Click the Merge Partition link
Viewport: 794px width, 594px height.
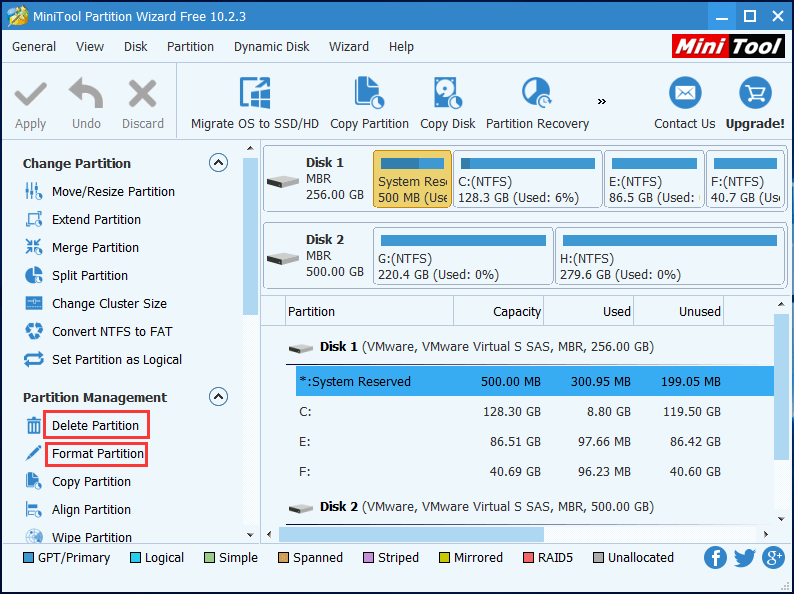[x=95, y=248]
